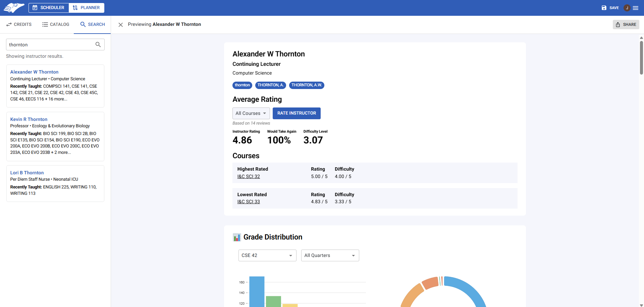Viewport: 644px width, 307px height.
Task: Expand the All Quarters dropdown
Action: pos(330,255)
